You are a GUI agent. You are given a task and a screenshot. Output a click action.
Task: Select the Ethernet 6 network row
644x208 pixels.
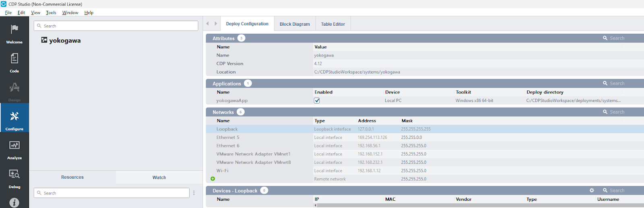pyautogui.click(x=425, y=146)
